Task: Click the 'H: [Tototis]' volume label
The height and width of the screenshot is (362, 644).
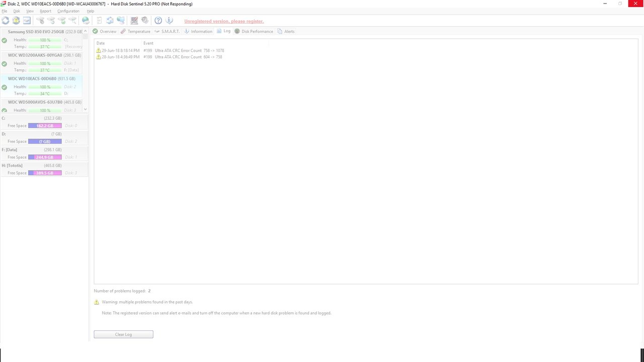Action: [x=12, y=165]
